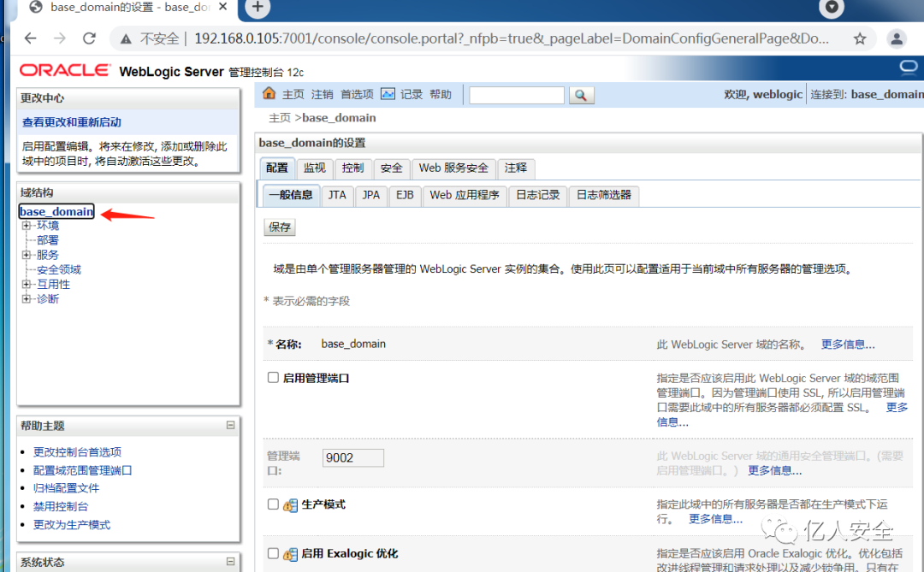
Task: Toggle the 生产模式 checkbox
Action: [273, 504]
